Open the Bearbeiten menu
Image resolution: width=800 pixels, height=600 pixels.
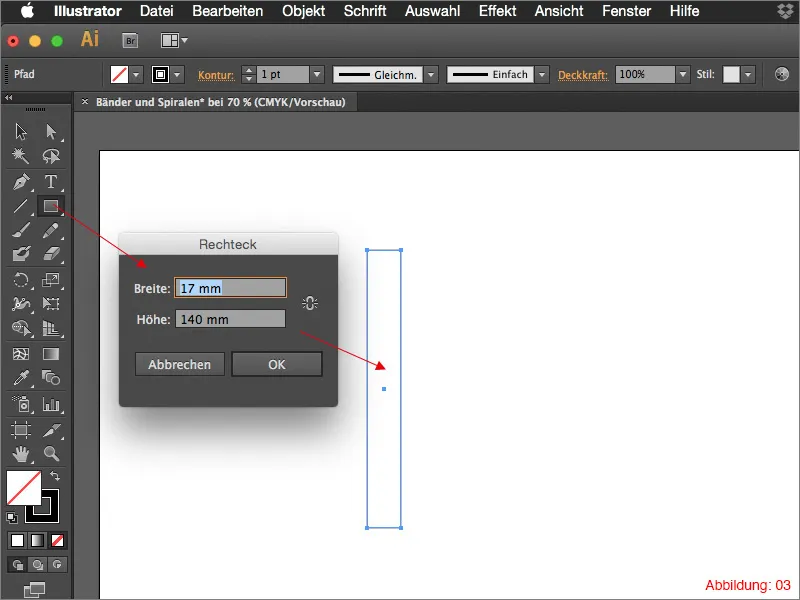tap(228, 11)
